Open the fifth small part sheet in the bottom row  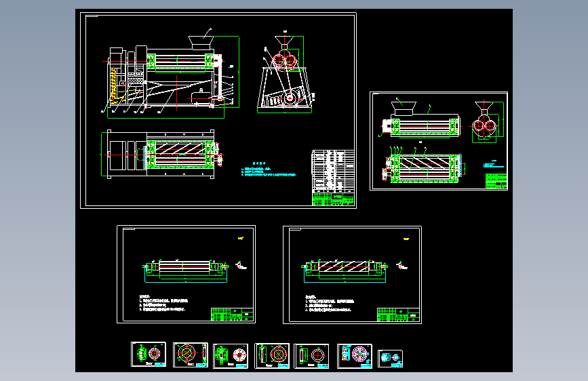coord(311,356)
